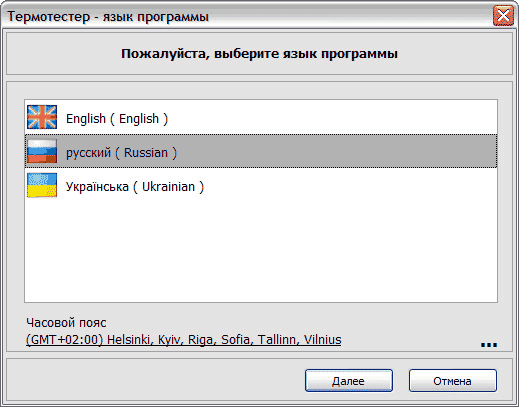Screen dimensions: 519x407
Task: Open time zone chooser via ellipsis button
Action: click(x=489, y=345)
